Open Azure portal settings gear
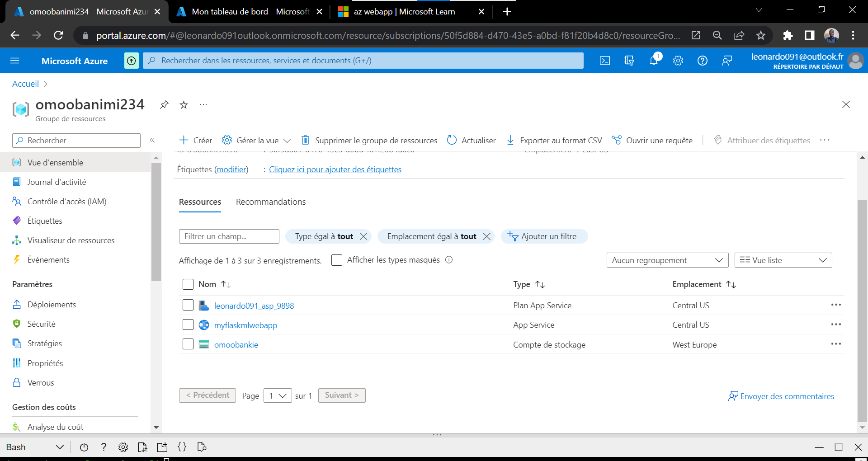This screenshot has width=868, height=461. 678,60
